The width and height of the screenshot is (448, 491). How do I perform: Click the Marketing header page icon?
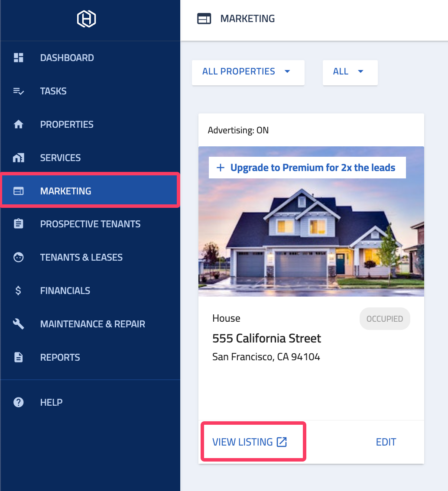[204, 19]
